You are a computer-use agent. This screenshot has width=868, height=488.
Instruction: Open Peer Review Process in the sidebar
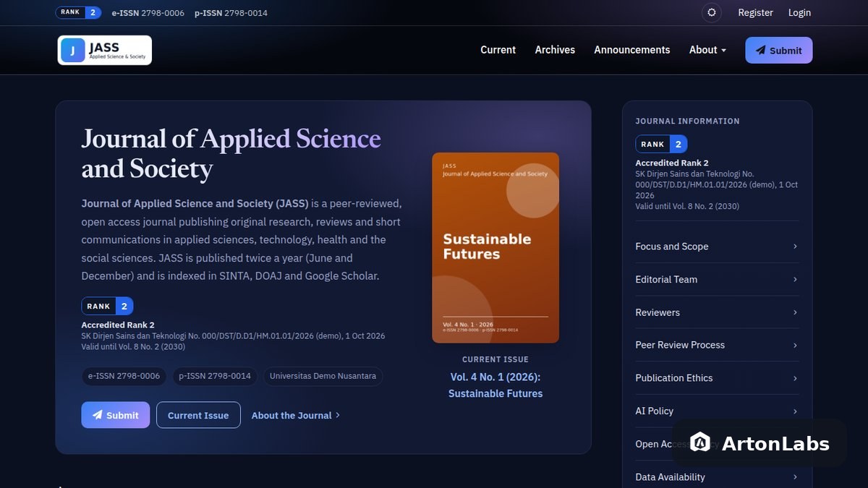[x=717, y=345]
